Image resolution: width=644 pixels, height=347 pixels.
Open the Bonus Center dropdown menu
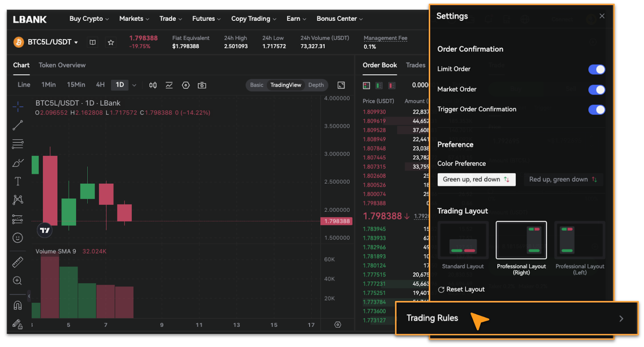[340, 19]
